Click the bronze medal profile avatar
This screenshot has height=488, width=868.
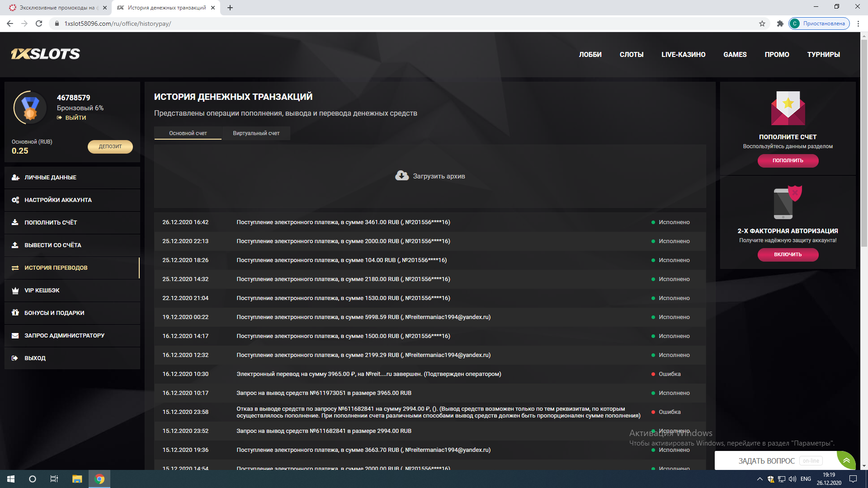click(30, 108)
